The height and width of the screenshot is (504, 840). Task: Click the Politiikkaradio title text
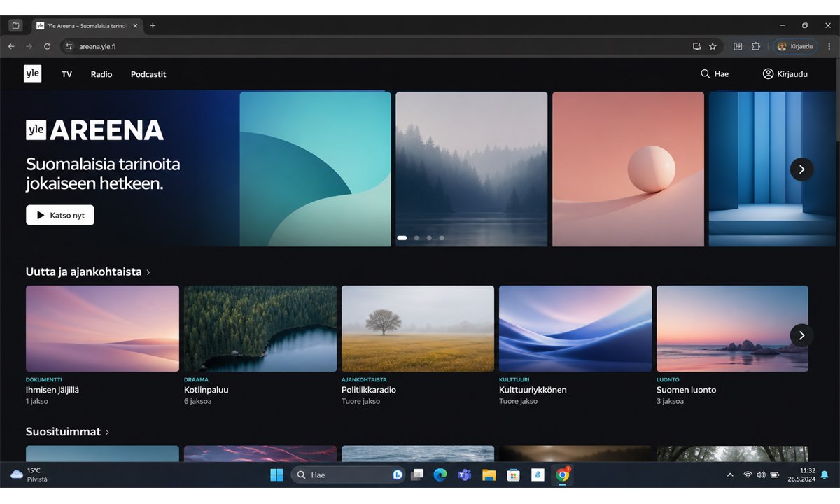(x=369, y=390)
